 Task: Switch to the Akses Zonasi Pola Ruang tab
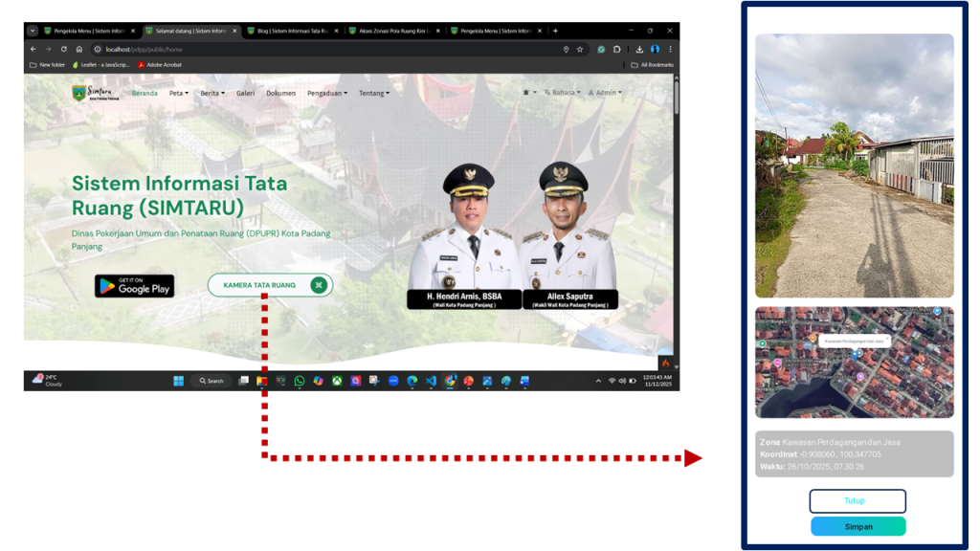pos(392,31)
